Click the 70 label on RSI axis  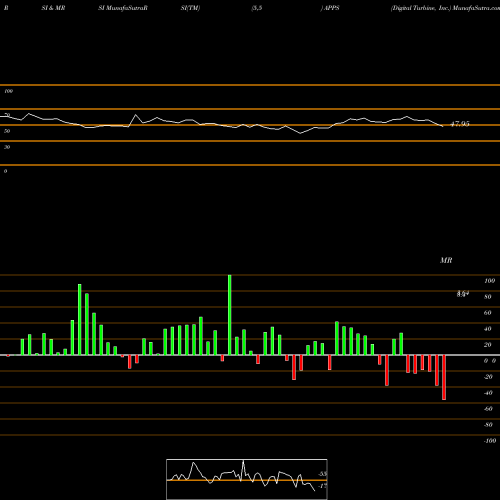[7, 115]
